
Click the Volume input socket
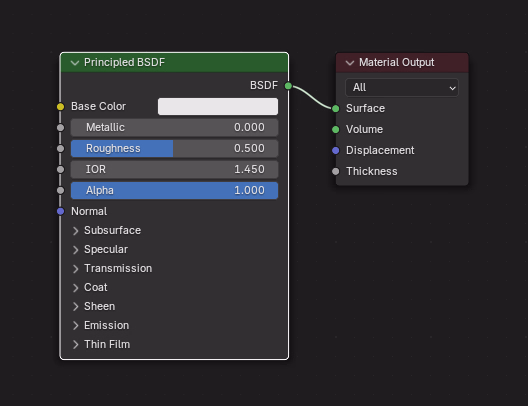336,130
